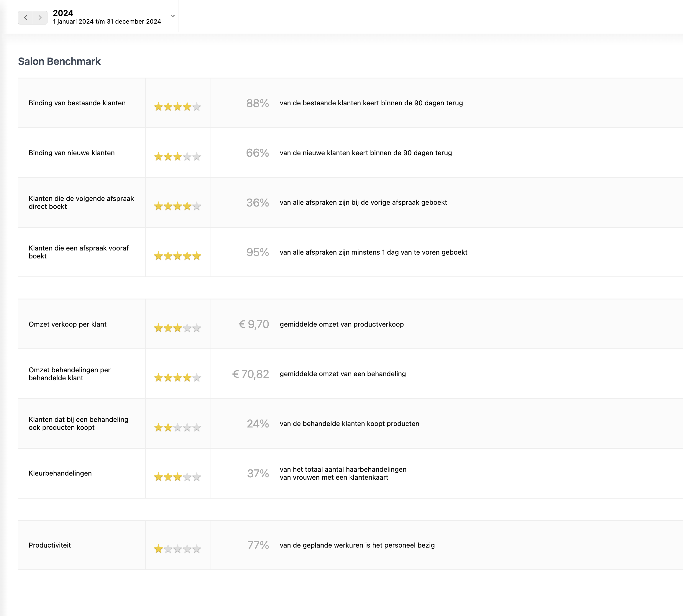This screenshot has width=683, height=616.
Task: Click star rating for Binding van nieuwe klanten
Action: click(x=177, y=157)
